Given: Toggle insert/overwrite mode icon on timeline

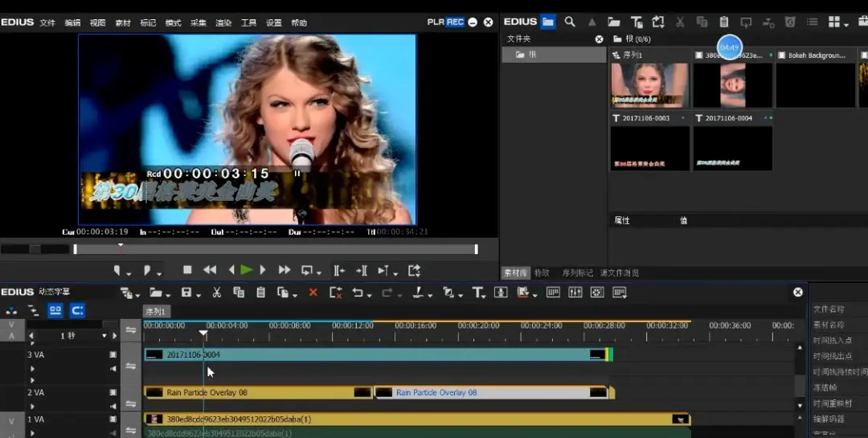Looking at the screenshot, I should 11,311.
